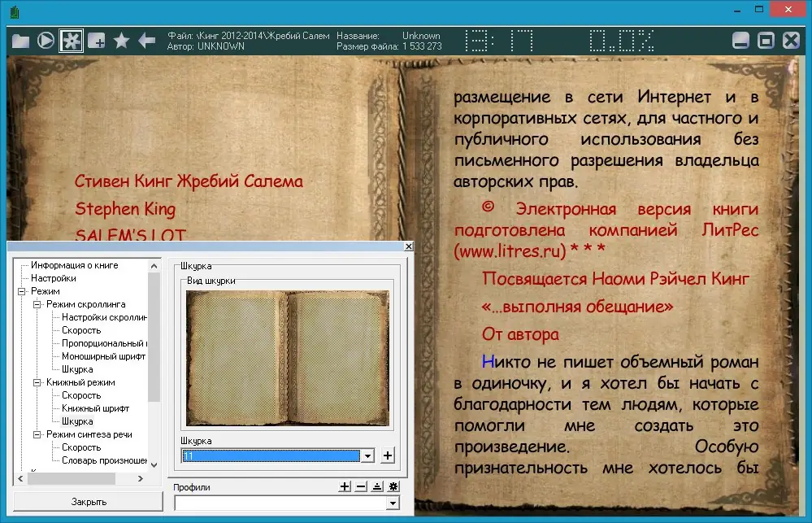Viewport: 812px width, 523px height.
Task: Minimize reader using inner toolbar minimize icon
Action: tap(740, 41)
